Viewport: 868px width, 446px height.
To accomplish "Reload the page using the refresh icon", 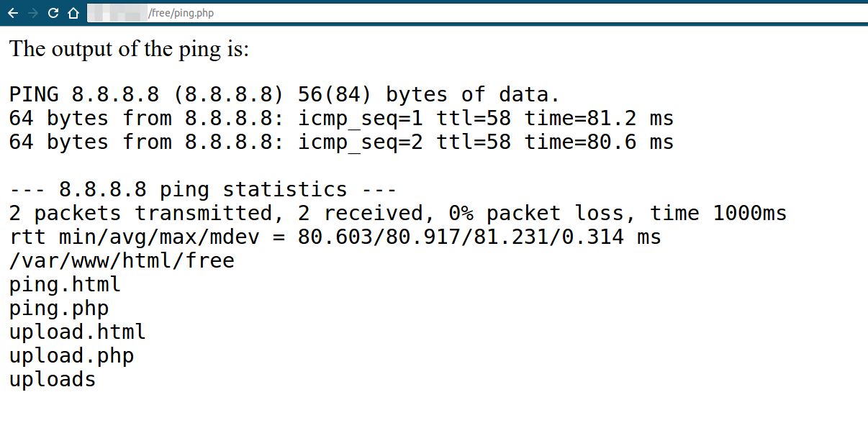I will point(53,13).
